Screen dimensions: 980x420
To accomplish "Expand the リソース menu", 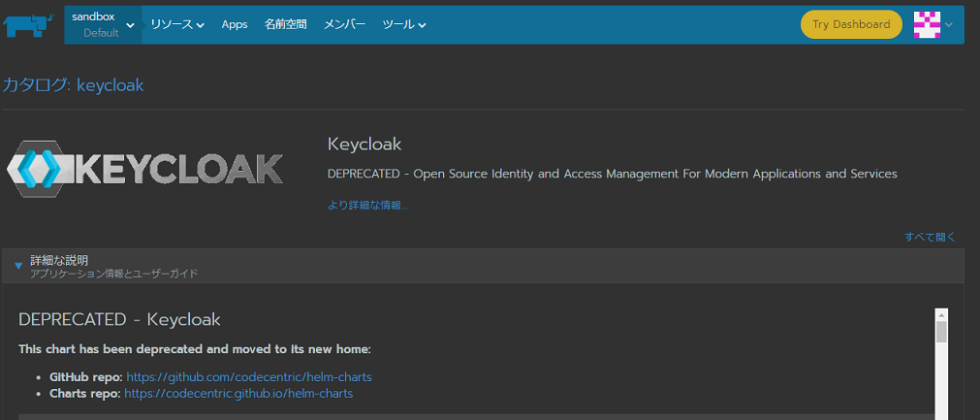I will [176, 25].
